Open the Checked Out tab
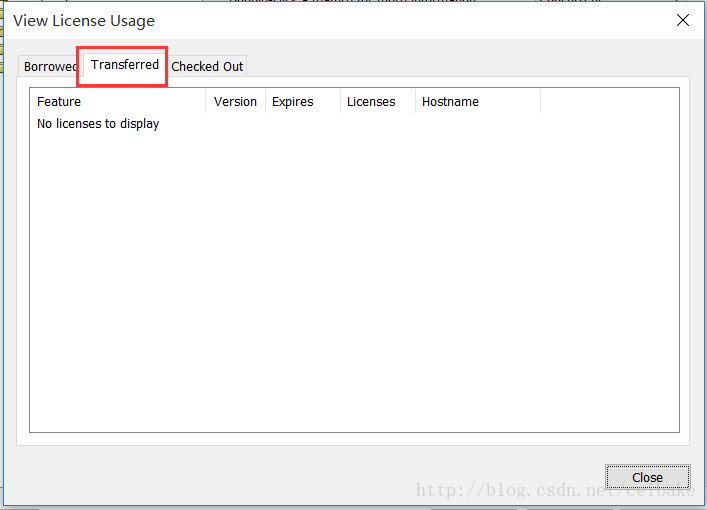This screenshot has width=707, height=510. coord(207,66)
